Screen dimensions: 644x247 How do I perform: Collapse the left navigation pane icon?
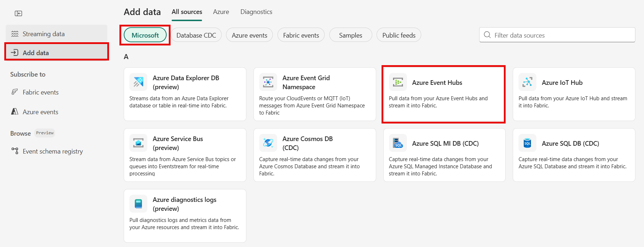[18, 14]
